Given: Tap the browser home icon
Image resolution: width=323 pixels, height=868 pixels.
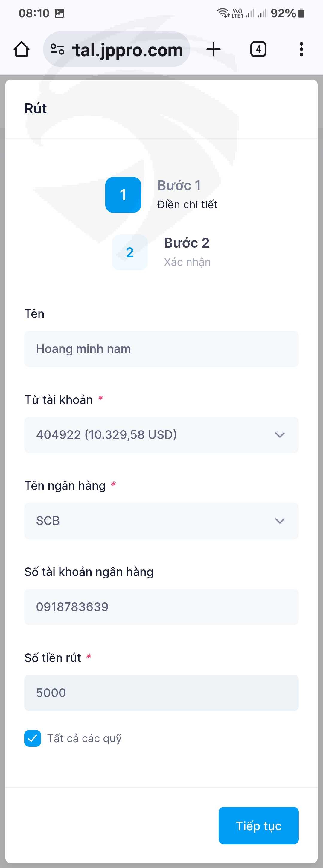Looking at the screenshot, I should 22,49.
